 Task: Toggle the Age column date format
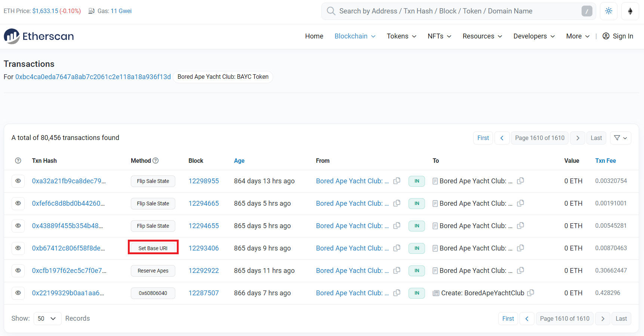click(239, 161)
